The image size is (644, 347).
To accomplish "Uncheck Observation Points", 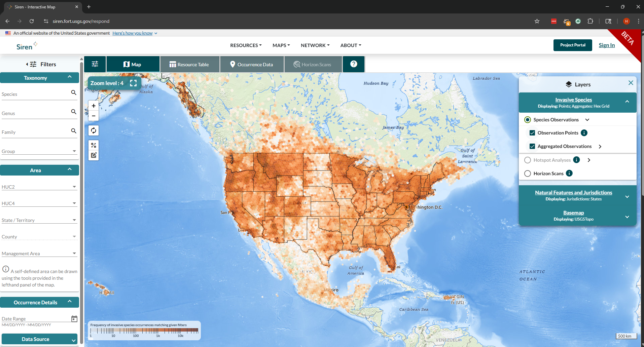I will click(x=532, y=132).
